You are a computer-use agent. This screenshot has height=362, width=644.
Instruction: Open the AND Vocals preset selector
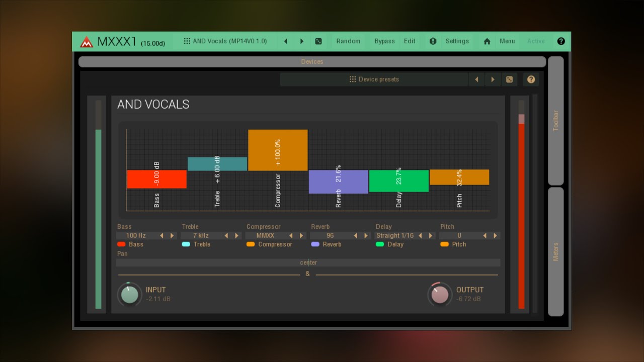[225, 41]
